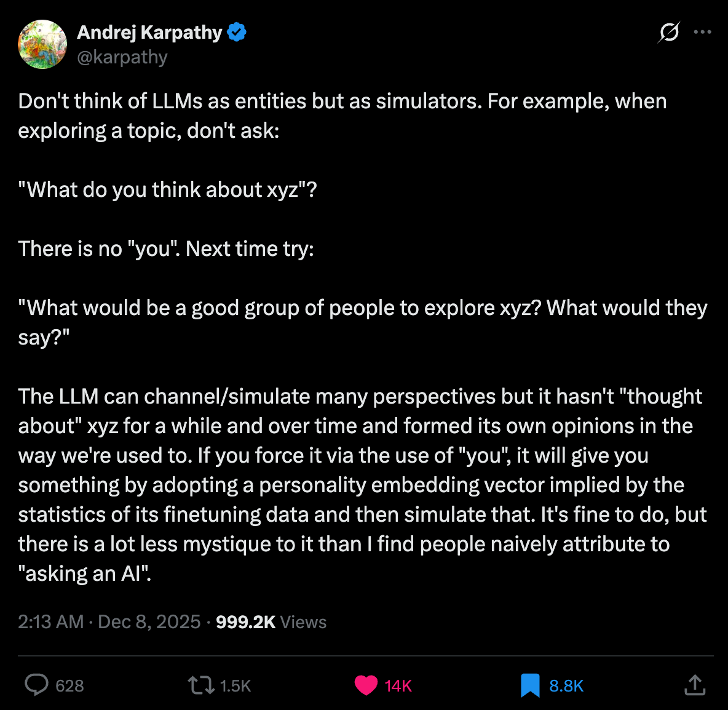Toggle the pink heart like button

click(366, 685)
